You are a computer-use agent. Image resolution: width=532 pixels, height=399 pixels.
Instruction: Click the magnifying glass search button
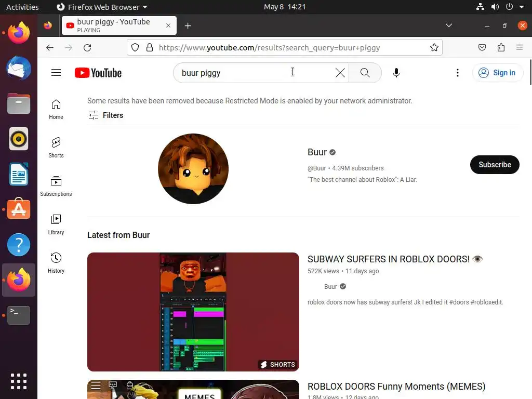[x=365, y=73]
